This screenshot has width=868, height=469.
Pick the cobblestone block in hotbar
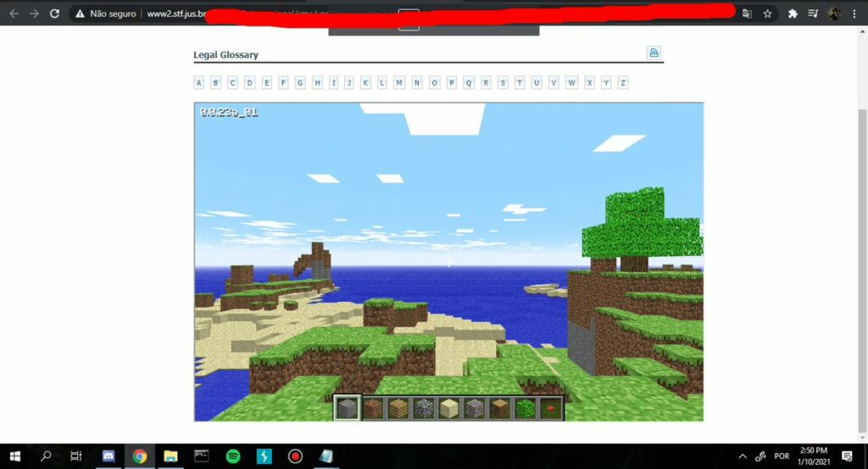pos(424,408)
